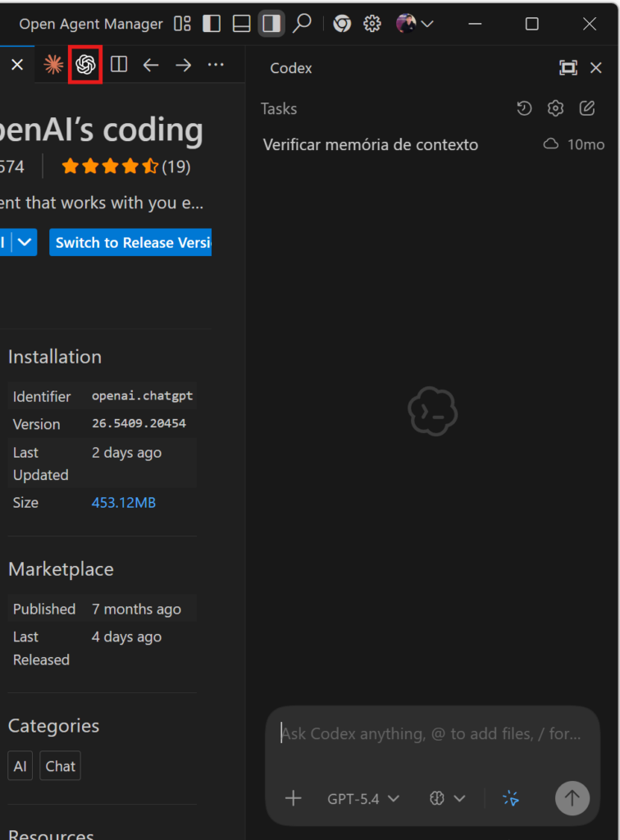Click the orange Claude starburst icon
This screenshot has width=620, height=840.
53,65
